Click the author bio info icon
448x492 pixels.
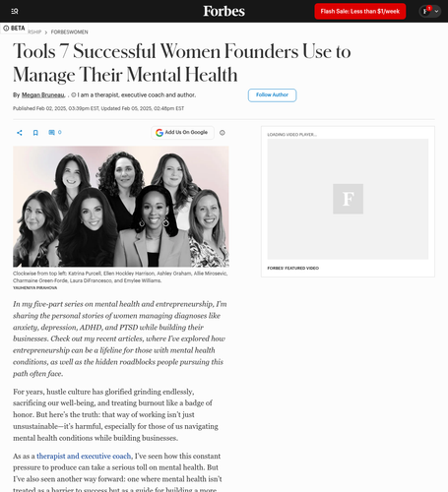pos(74,95)
